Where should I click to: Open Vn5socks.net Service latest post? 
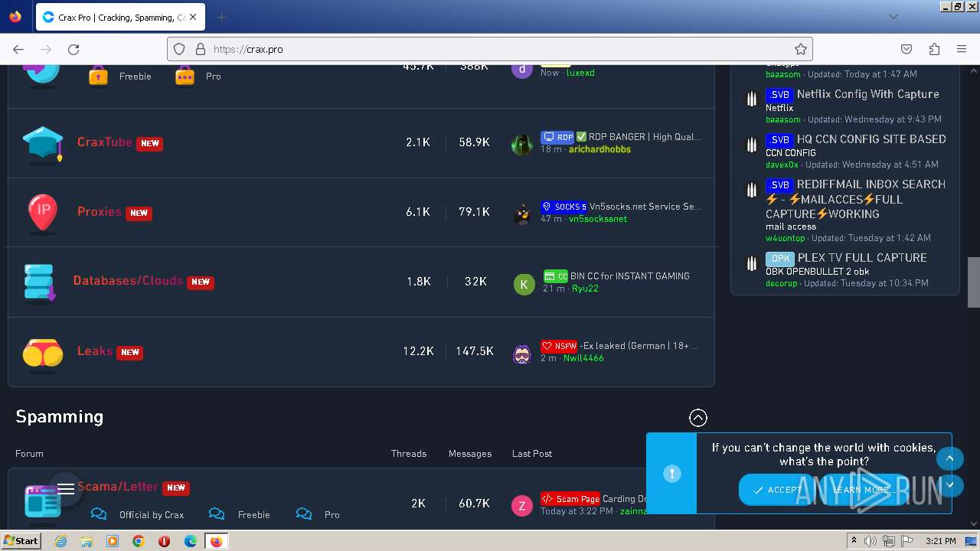tap(645, 207)
